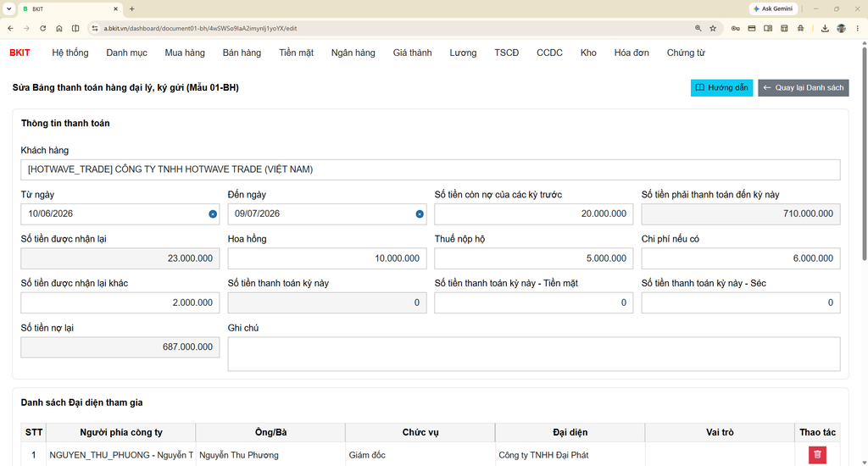Clear the Từ ngày date field
The image size is (868, 466).
pyautogui.click(x=213, y=214)
